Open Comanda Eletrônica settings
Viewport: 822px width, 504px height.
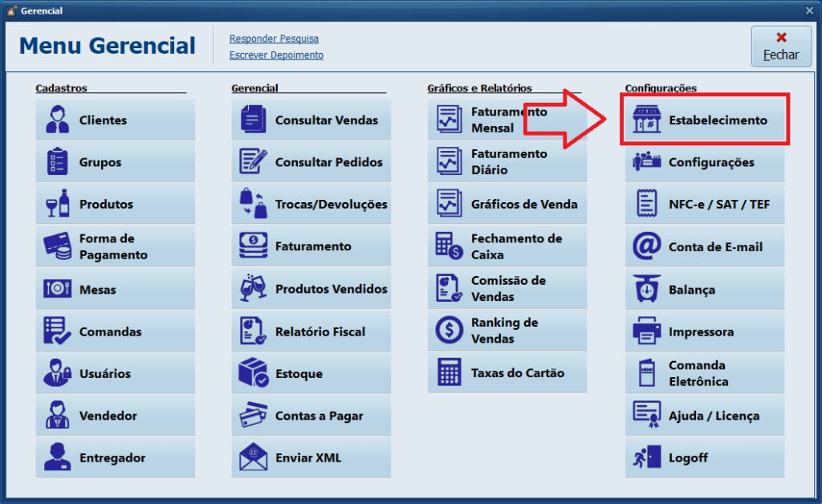coord(705,372)
